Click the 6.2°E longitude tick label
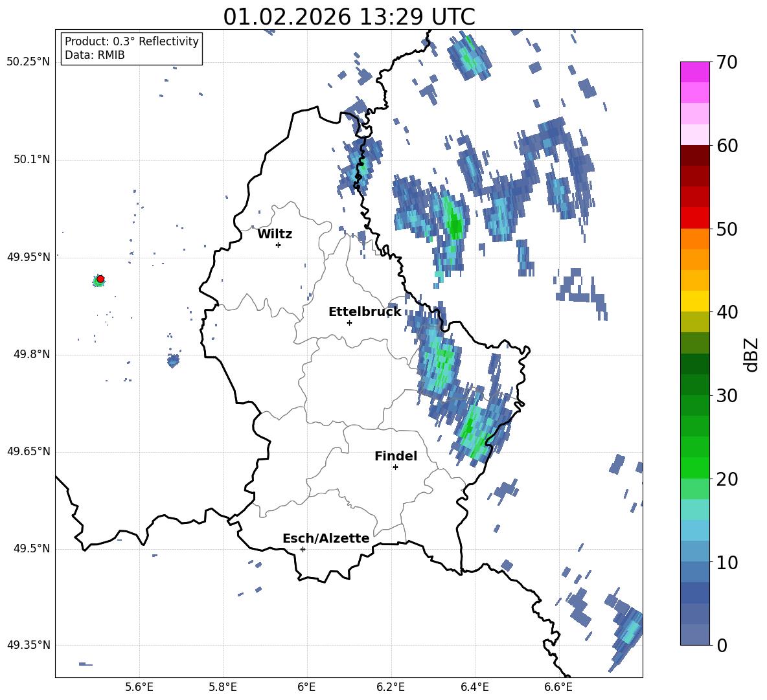The width and height of the screenshot is (767, 700). [x=391, y=687]
